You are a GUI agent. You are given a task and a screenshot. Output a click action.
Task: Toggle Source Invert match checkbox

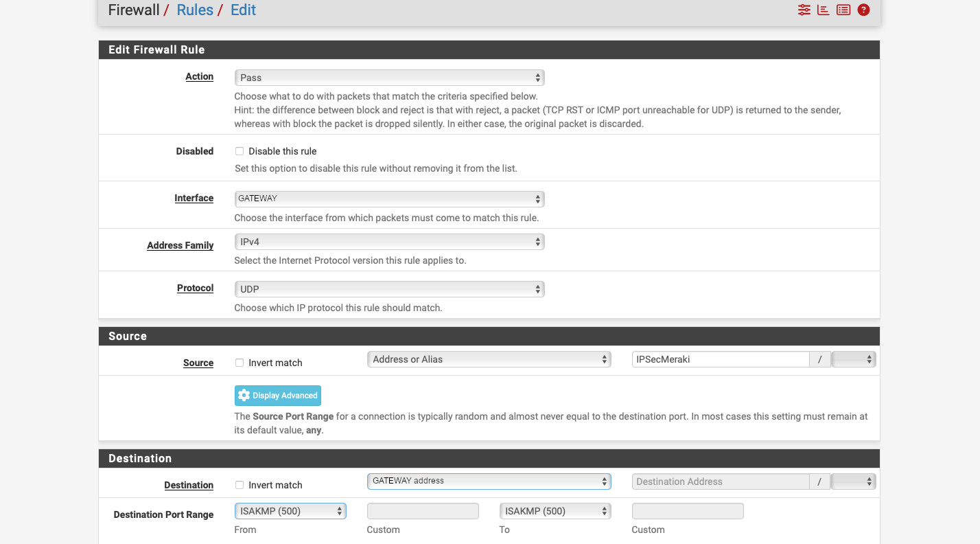[240, 363]
